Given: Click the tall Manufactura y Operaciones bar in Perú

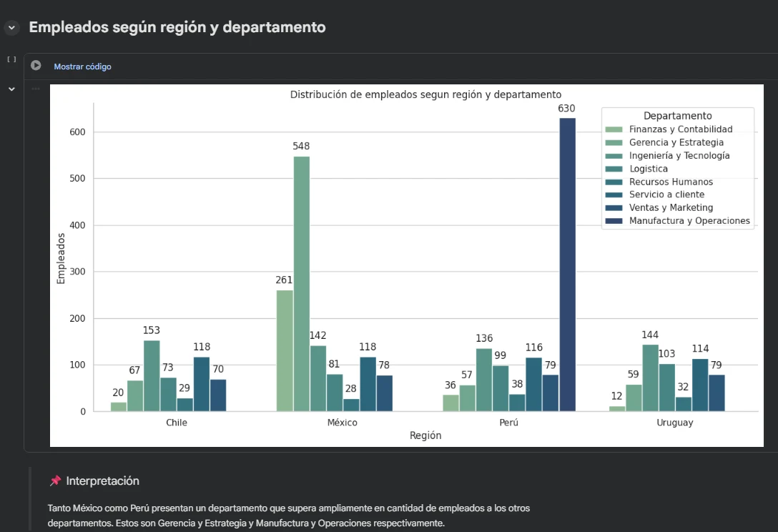Looking at the screenshot, I should coord(567,265).
